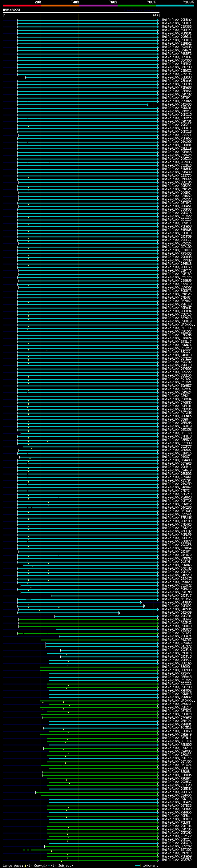197x868 pixels.
Task: Click the Large gaps legend text
Action: click(38, 866)
